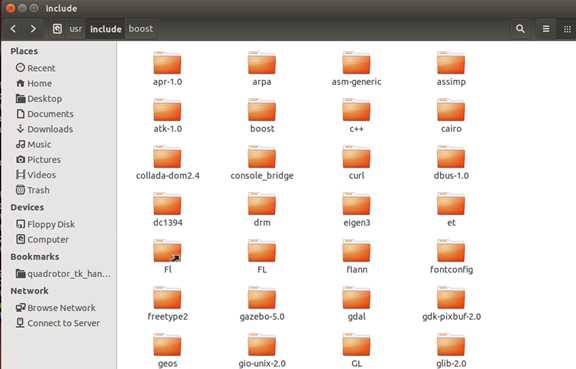Select the usr path segment

[x=76, y=29]
